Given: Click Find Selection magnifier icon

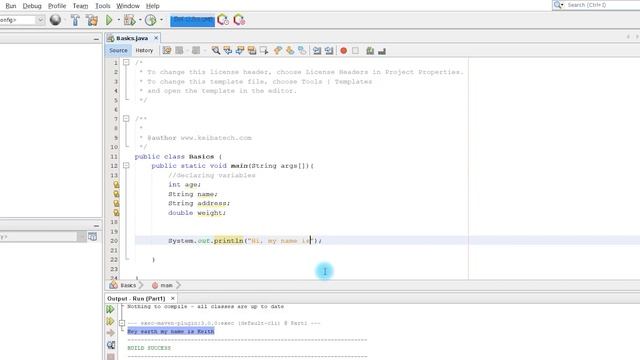Looking at the screenshot, I should [x=216, y=50].
